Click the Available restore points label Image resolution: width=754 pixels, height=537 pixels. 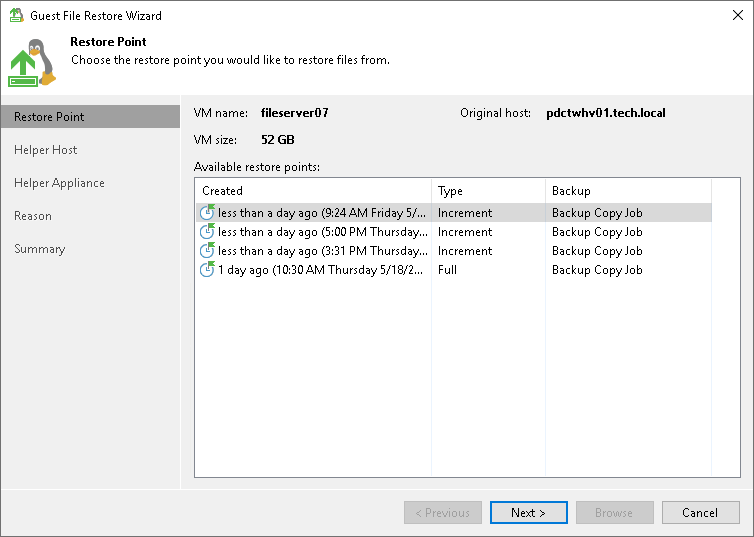[257, 167]
